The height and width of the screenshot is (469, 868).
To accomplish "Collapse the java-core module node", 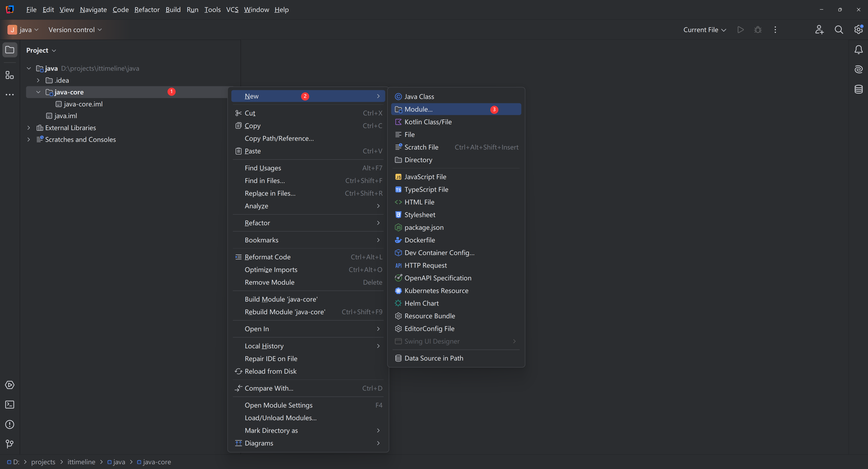I will click(x=38, y=92).
